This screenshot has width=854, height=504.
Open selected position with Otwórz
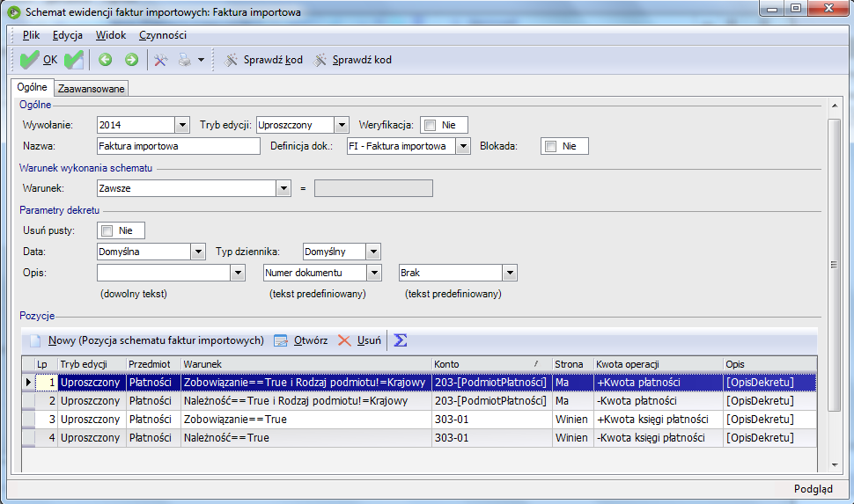click(300, 340)
